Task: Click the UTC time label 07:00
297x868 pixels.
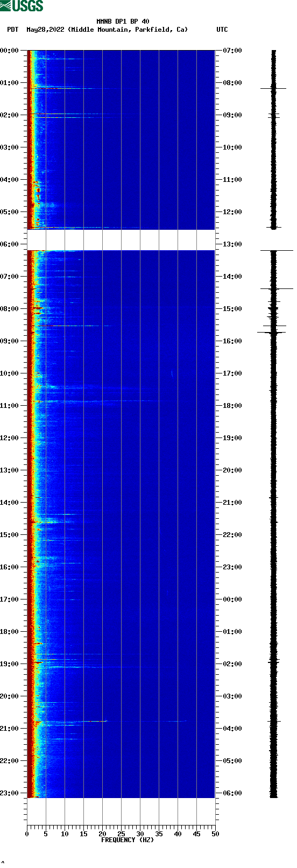Action: [x=232, y=51]
